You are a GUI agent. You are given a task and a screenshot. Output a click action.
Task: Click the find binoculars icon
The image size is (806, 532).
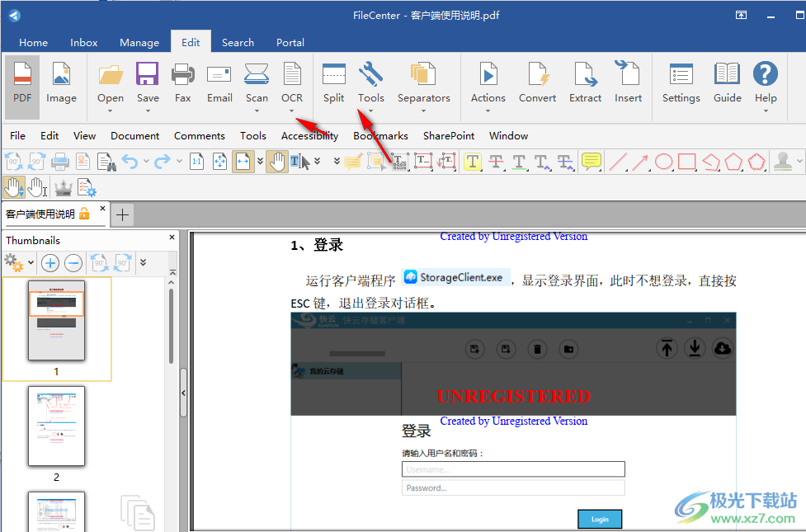pyautogui.click(x=106, y=162)
